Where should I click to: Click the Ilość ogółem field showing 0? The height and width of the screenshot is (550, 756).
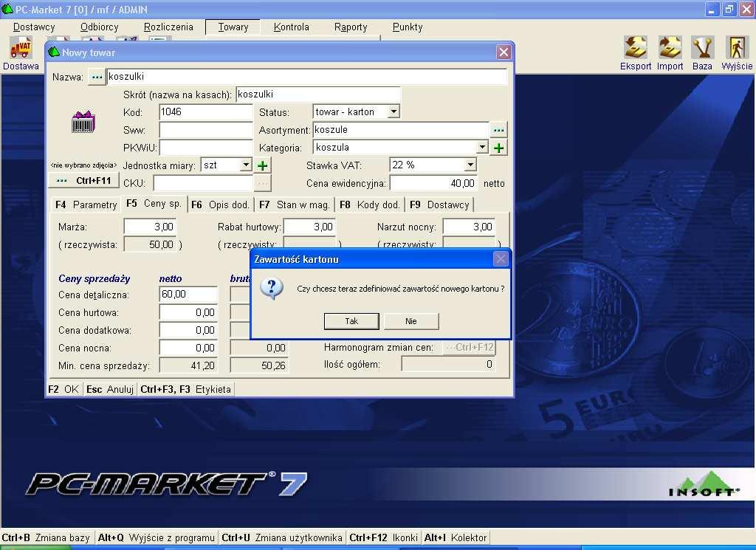448,365
